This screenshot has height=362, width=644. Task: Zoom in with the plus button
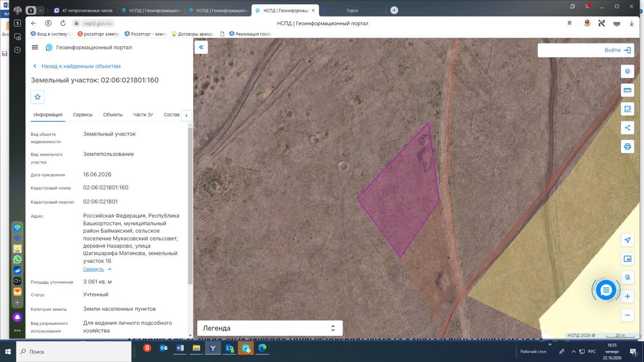627,296
